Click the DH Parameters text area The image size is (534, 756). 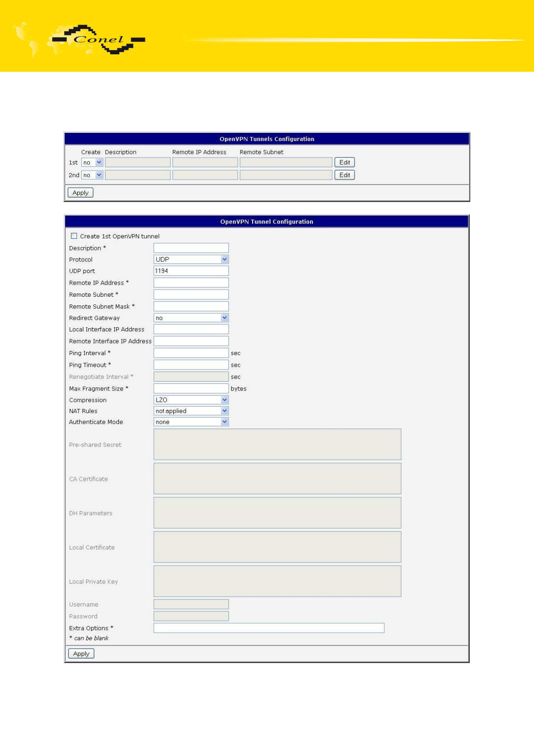pyautogui.click(x=277, y=513)
